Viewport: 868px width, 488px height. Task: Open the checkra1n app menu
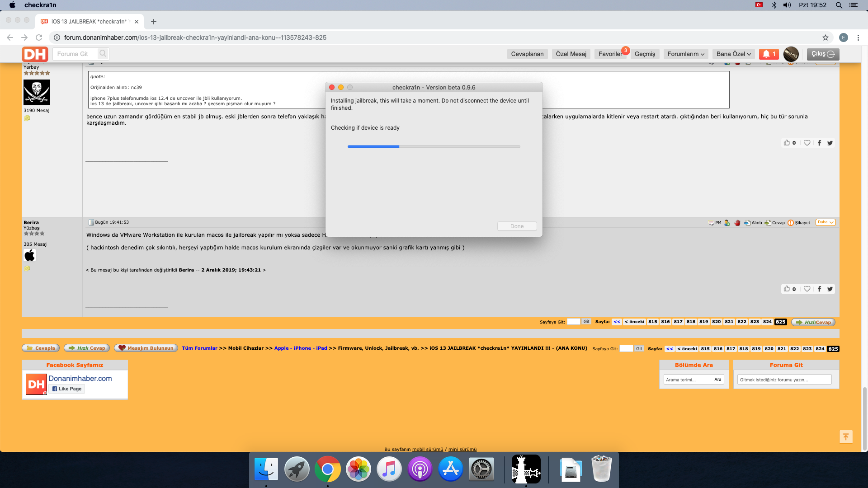click(40, 5)
